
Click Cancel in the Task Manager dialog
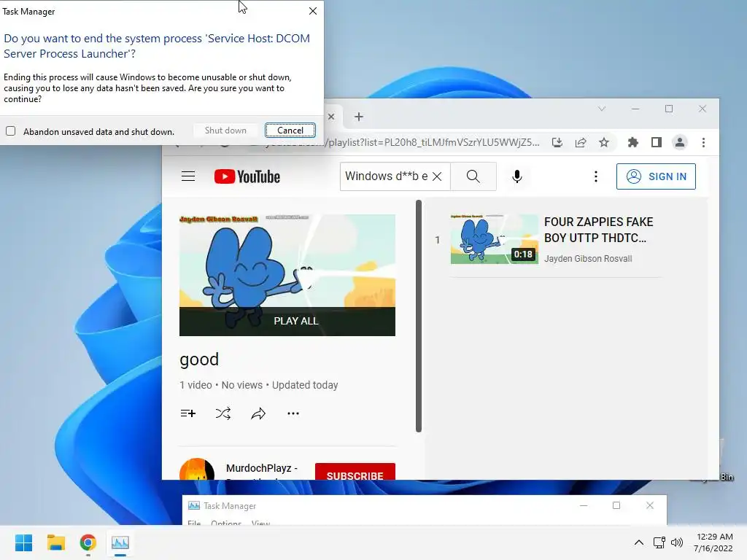(290, 131)
